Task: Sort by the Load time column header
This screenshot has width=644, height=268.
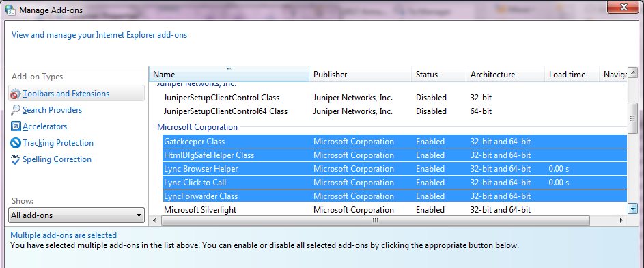Action: pos(572,75)
